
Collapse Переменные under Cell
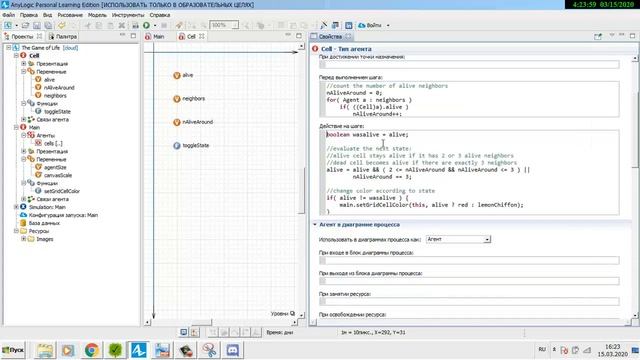click(x=24, y=71)
